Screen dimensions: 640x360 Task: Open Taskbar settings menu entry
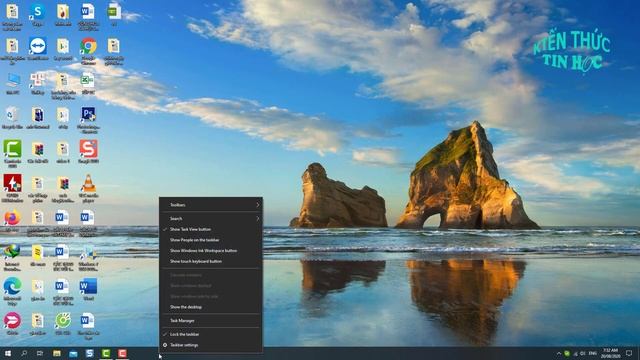pos(211,345)
